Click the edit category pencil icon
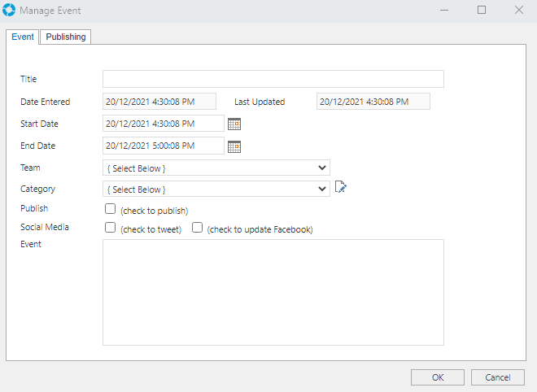537x392 pixels. click(x=341, y=188)
